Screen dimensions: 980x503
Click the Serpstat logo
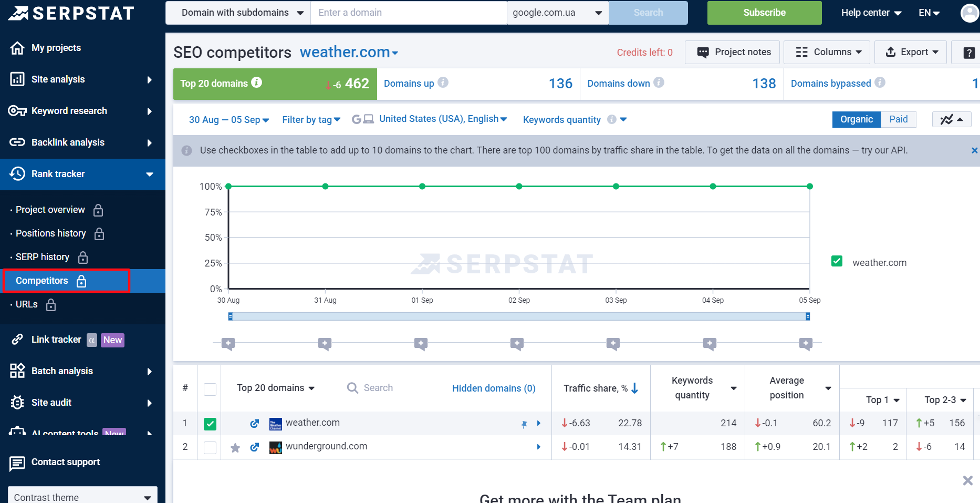tap(71, 13)
